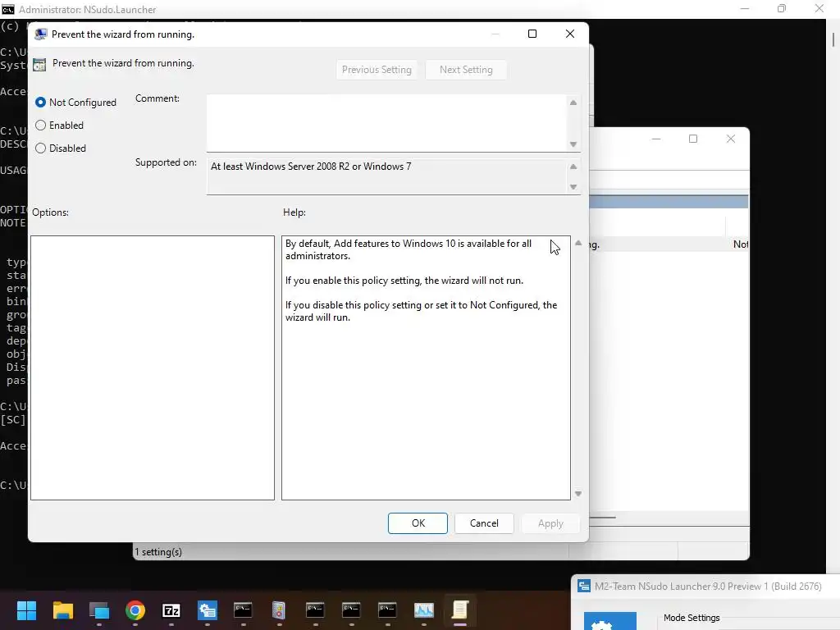Click the Cancel button

(x=484, y=523)
